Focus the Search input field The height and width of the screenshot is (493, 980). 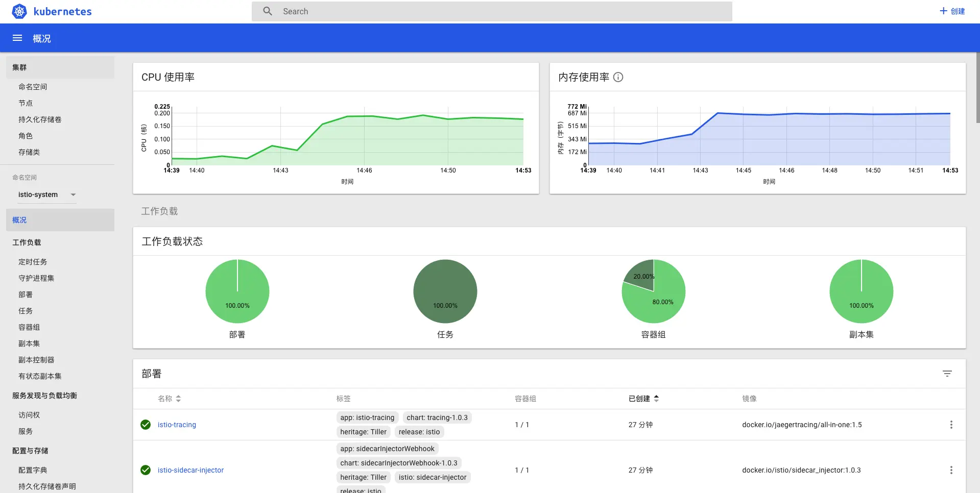492,11
